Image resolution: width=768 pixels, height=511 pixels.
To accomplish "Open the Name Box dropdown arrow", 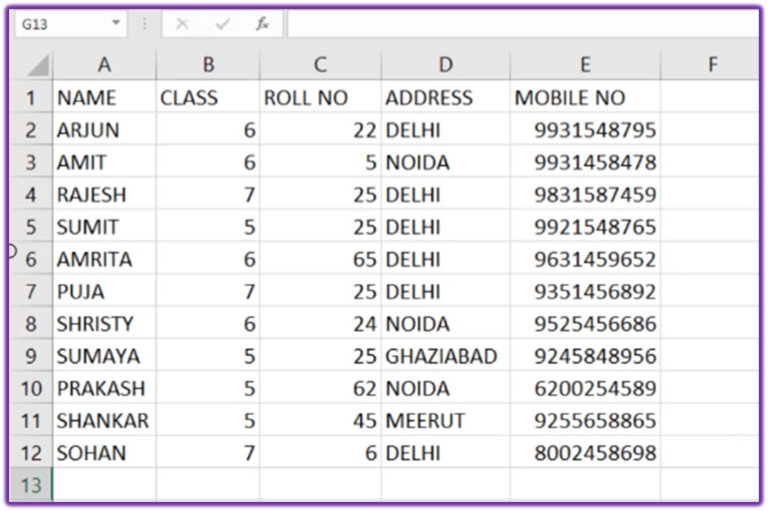I will pyautogui.click(x=116, y=23).
